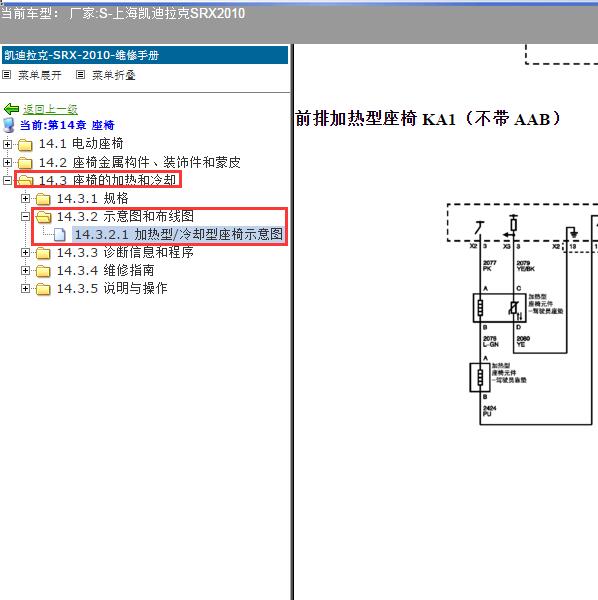Expand the 14.3.5 说明与操作 node
This screenshot has height=600, width=598.
tap(25, 288)
